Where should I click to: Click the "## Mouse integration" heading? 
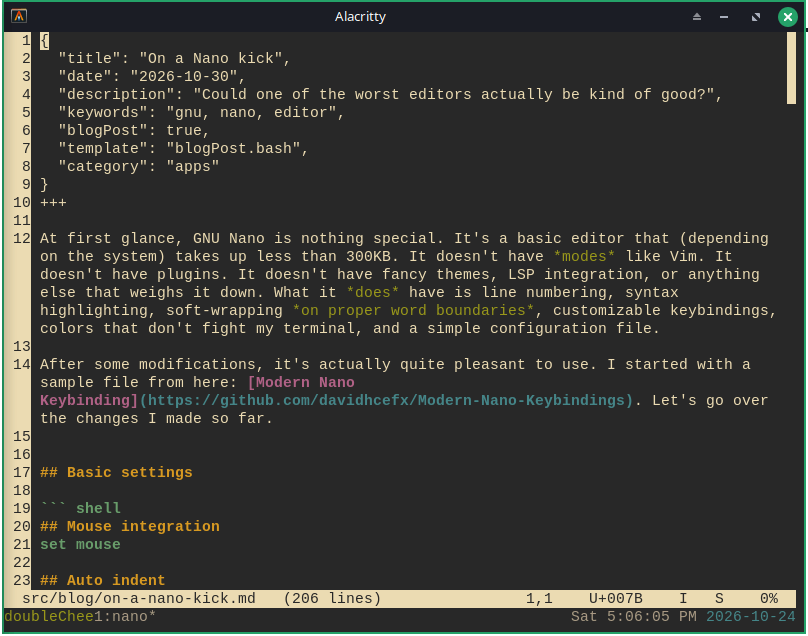(130, 527)
